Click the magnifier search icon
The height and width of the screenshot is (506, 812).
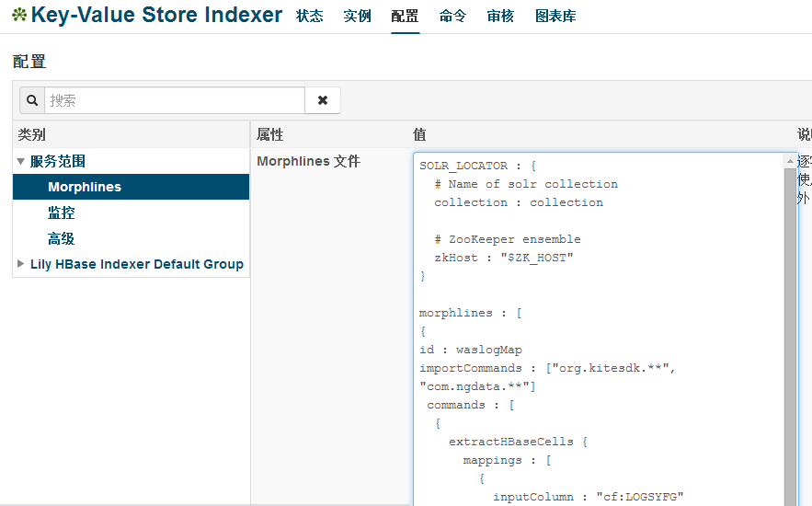pyautogui.click(x=32, y=100)
